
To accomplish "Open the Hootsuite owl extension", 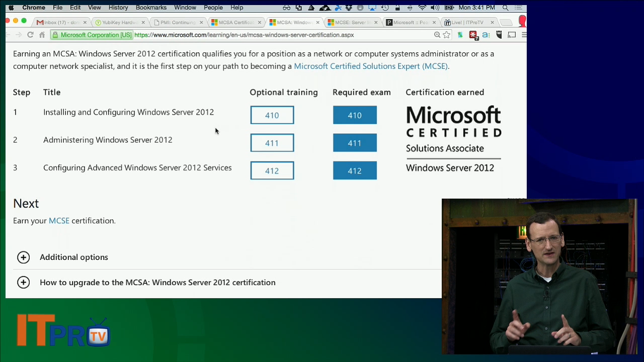I will click(x=499, y=35).
